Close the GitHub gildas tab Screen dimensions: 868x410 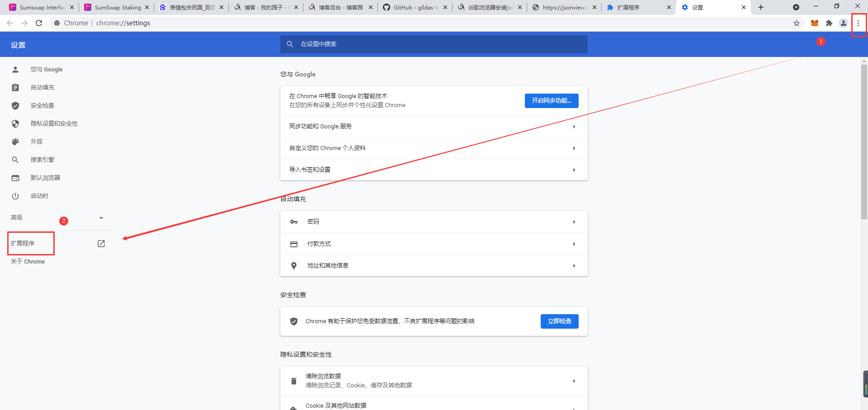coord(445,7)
